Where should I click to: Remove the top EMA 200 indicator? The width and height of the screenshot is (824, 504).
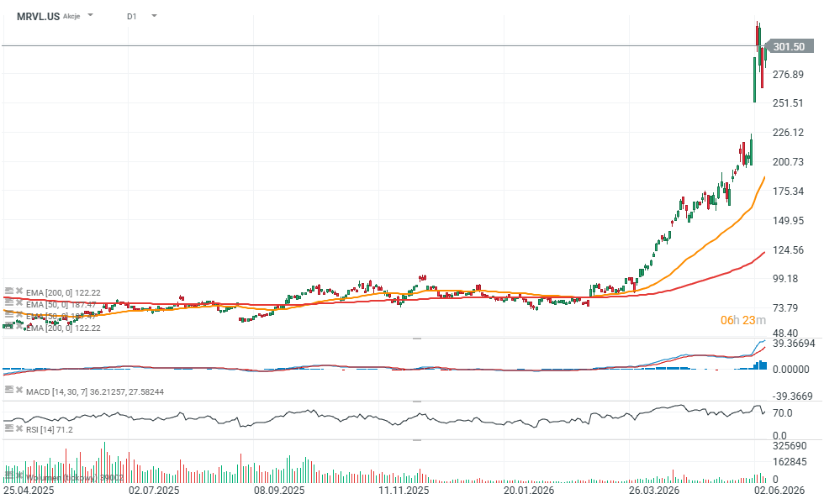19,291
